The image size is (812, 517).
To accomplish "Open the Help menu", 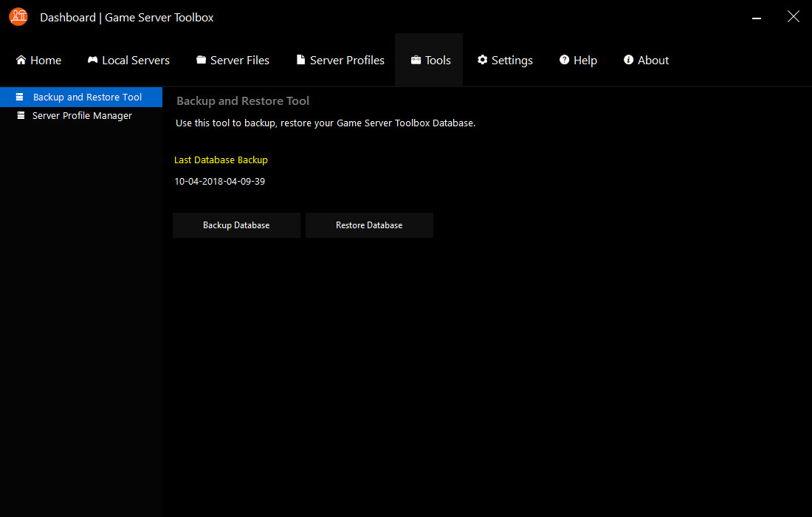I will (578, 60).
